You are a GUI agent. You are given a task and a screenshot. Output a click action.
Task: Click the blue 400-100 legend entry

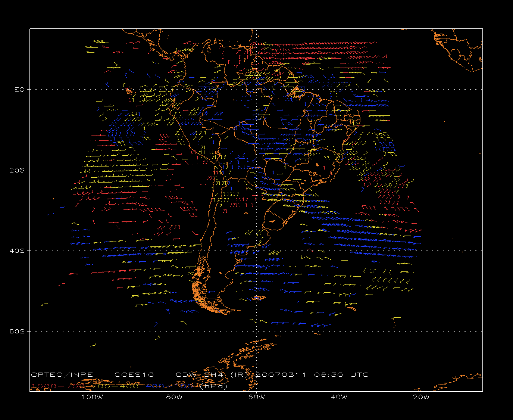point(170,386)
